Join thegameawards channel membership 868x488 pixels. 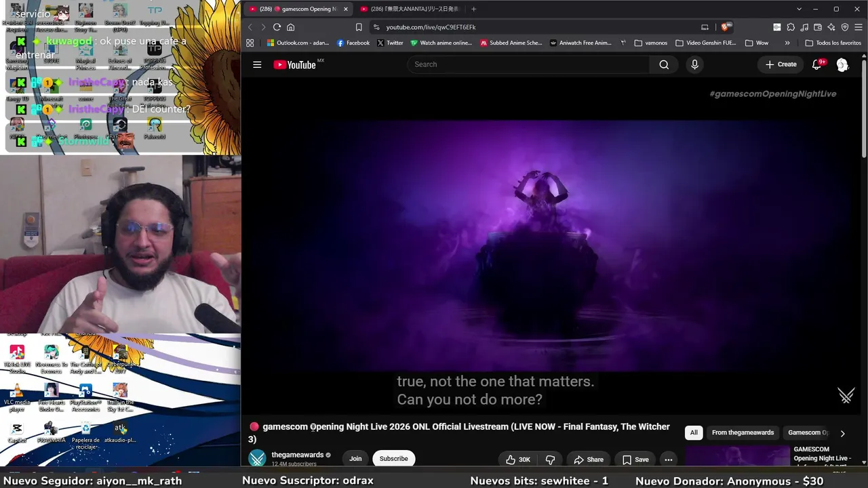(355, 459)
